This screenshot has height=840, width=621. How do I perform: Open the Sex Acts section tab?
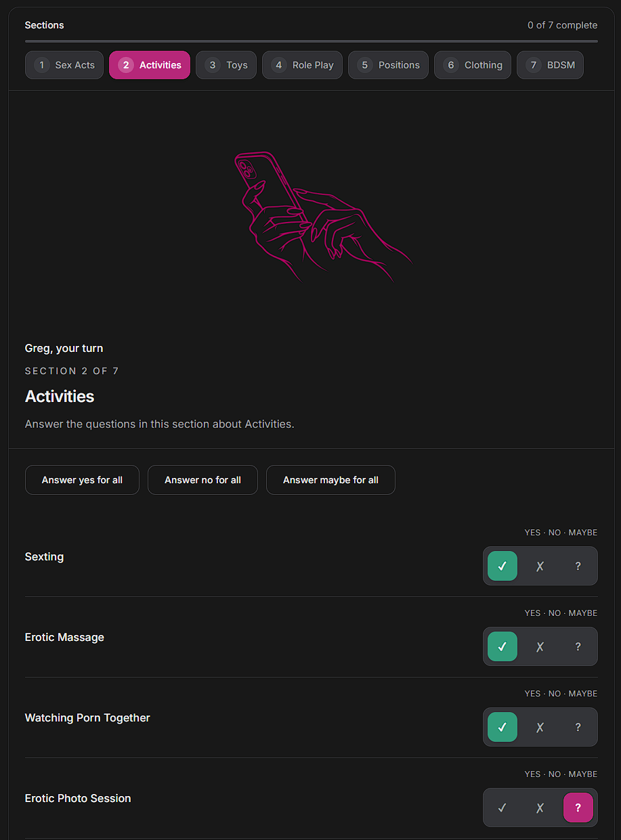pyautogui.click(x=64, y=65)
